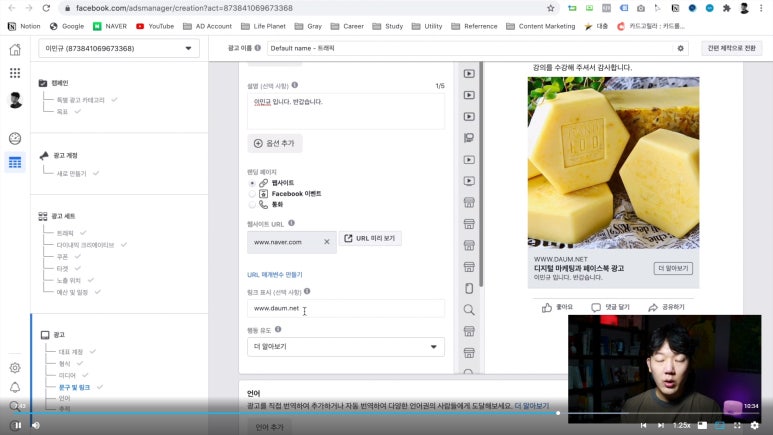
Task: Click the info icon next to 설명 (선택 사항)
Action: coord(295,85)
